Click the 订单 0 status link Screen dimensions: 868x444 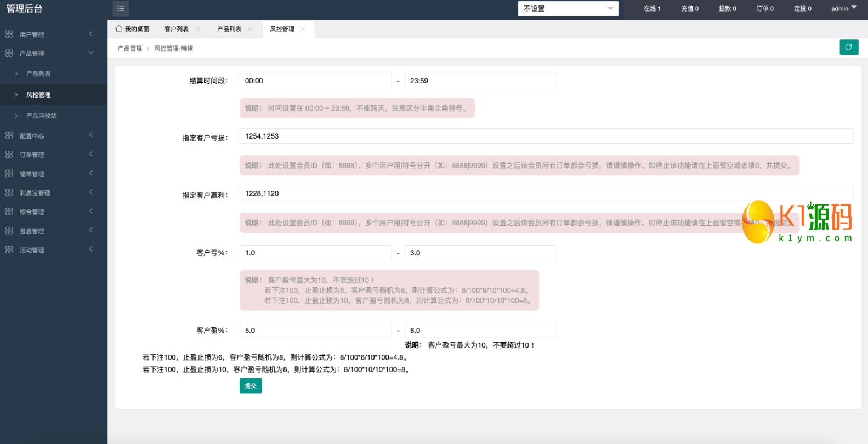point(765,9)
